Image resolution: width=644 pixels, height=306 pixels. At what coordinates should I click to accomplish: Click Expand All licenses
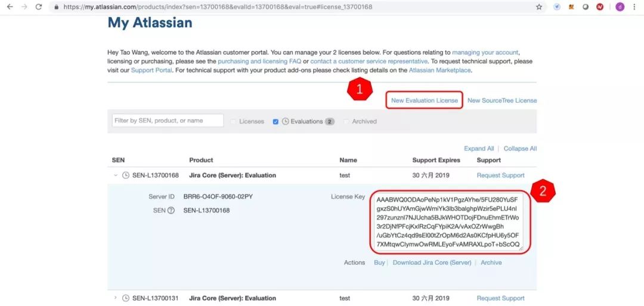[x=479, y=149]
